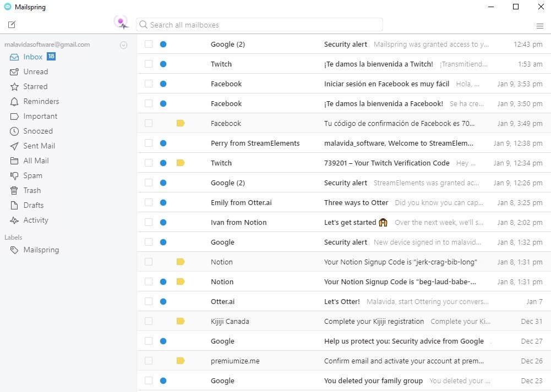551x392 pixels.
Task: Click the Sent Mail paper plane icon
Action: [14, 146]
